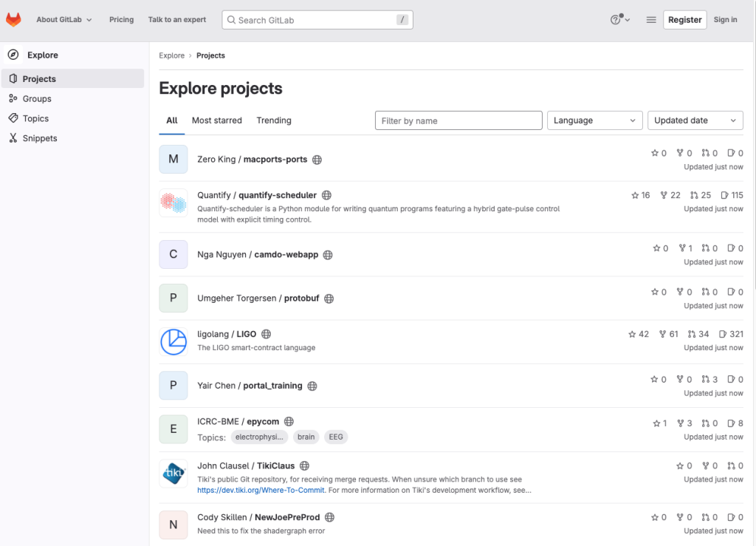Click star count 42 of LIGO
756x546 pixels.
pyautogui.click(x=639, y=334)
